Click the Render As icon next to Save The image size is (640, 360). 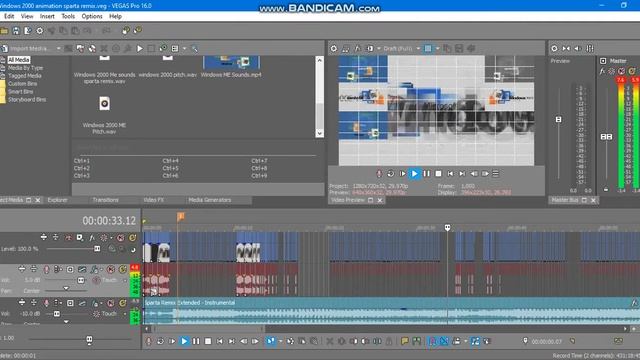(28, 31)
